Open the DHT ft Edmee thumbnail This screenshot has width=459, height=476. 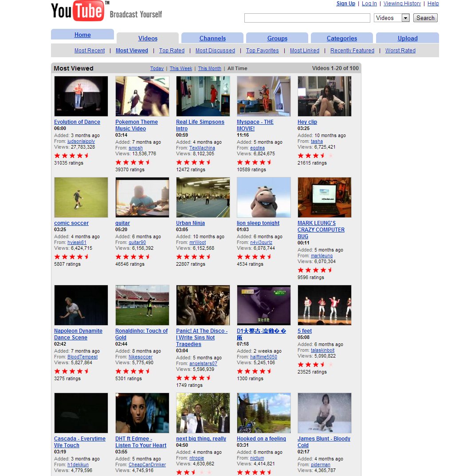click(142, 413)
